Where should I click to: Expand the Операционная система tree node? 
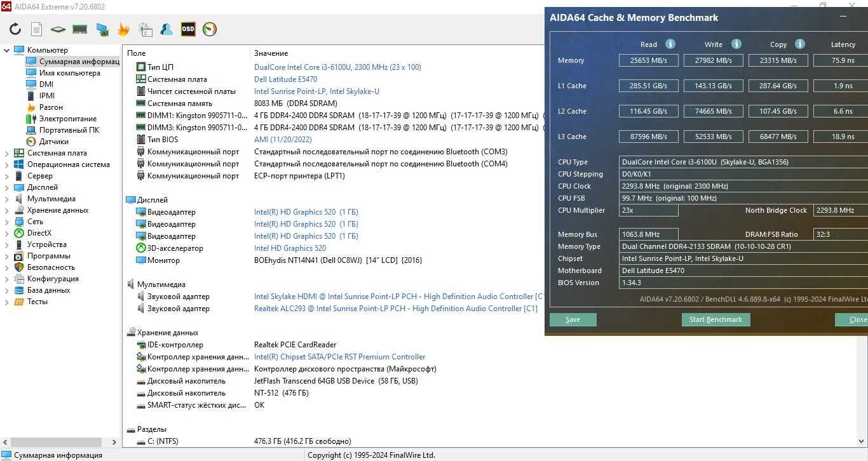tap(6, 164)
